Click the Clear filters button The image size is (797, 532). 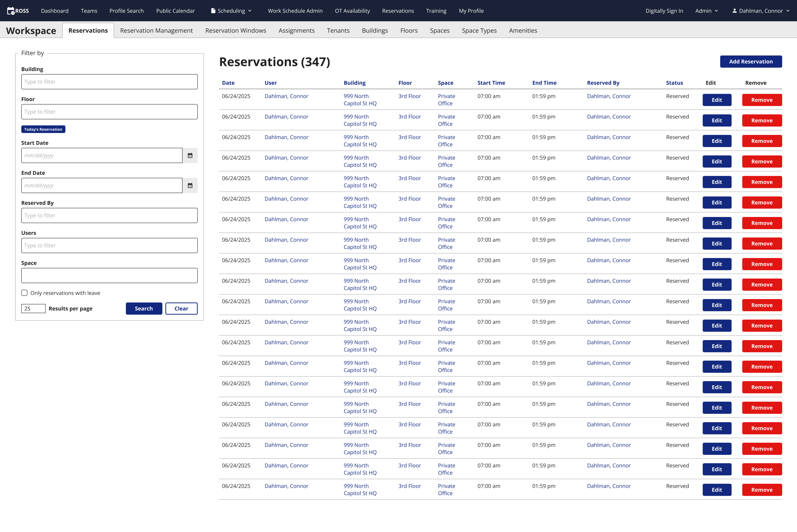click(181, 308)
